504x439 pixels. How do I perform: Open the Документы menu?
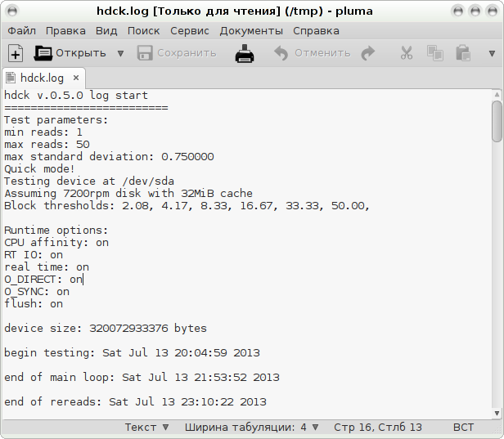click(251, 31)
